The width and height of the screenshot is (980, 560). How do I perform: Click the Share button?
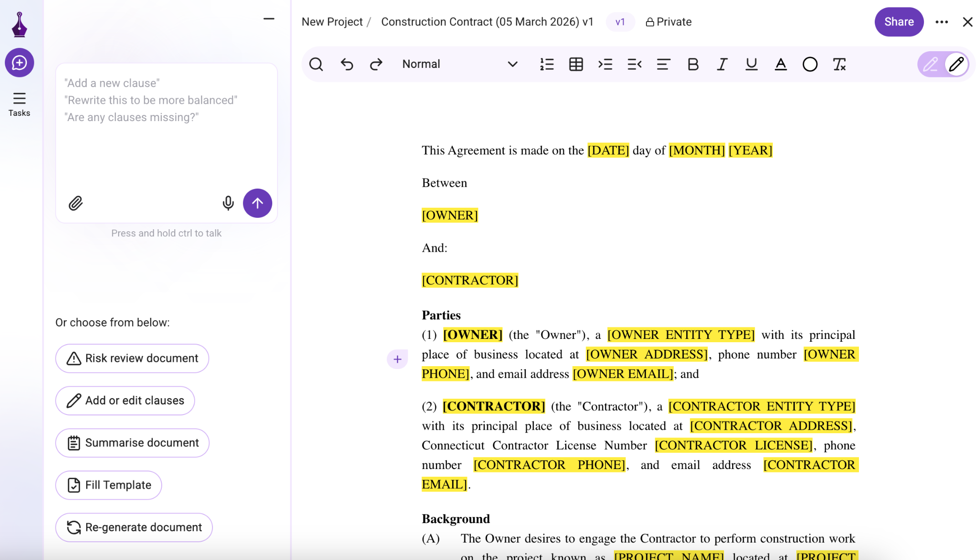click(x=899, y=22)
